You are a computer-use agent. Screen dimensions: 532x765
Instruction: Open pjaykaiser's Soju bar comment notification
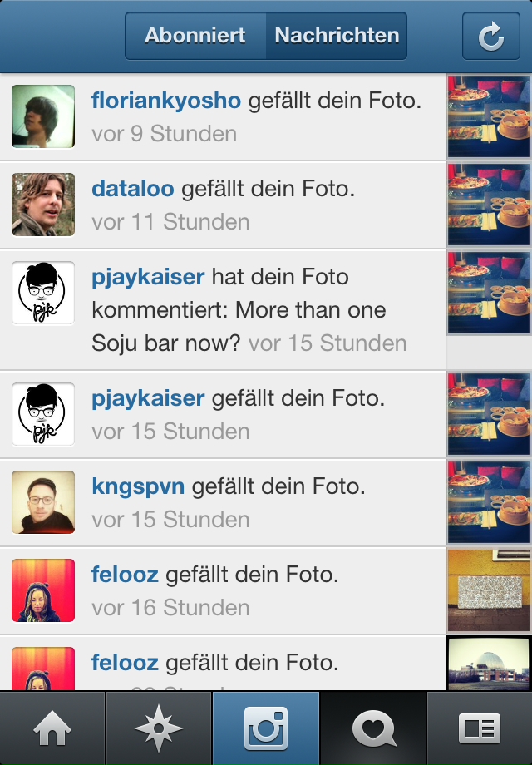click(x=223, y=310)
